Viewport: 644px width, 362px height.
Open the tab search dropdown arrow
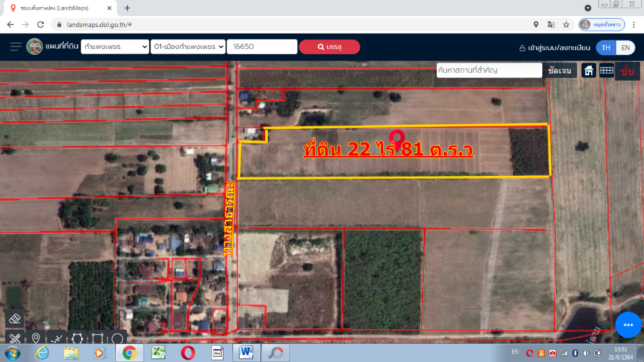(588, 8)
